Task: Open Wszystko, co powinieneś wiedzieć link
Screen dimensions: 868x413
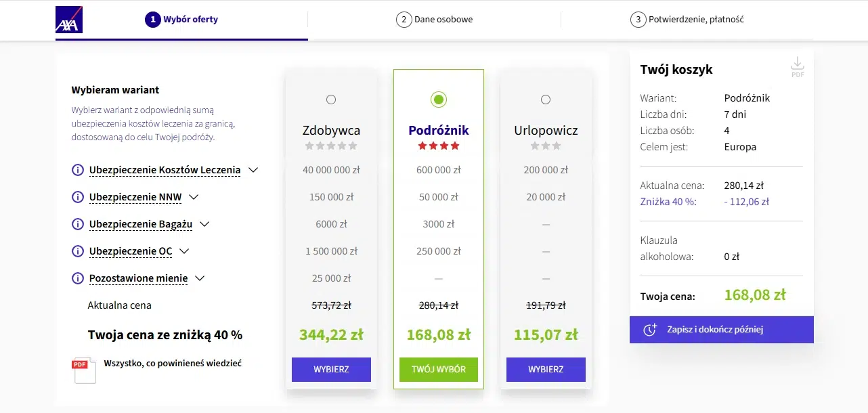Action: coord(173,364)
